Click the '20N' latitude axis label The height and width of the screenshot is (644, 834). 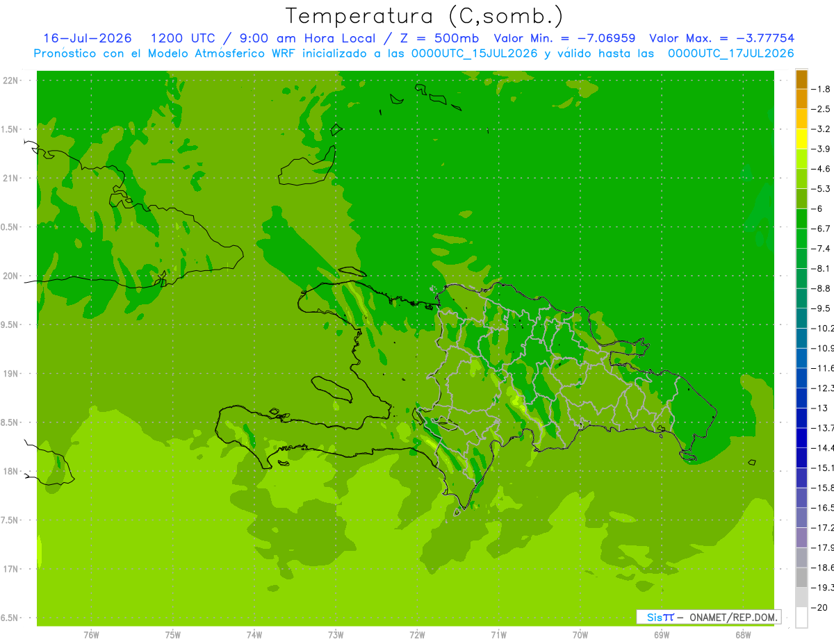pos(11,276)
